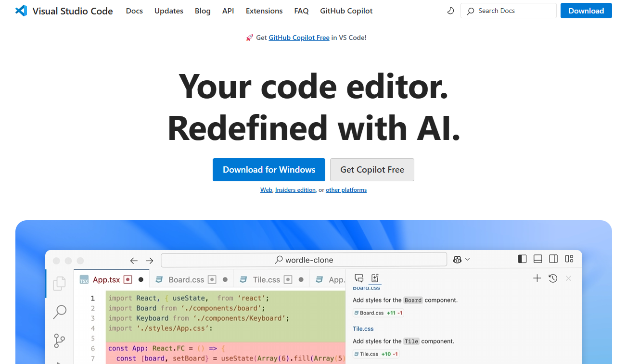Click the Visual Studio Code logo icon
This screenshot has height=364, width=639.
21,11
